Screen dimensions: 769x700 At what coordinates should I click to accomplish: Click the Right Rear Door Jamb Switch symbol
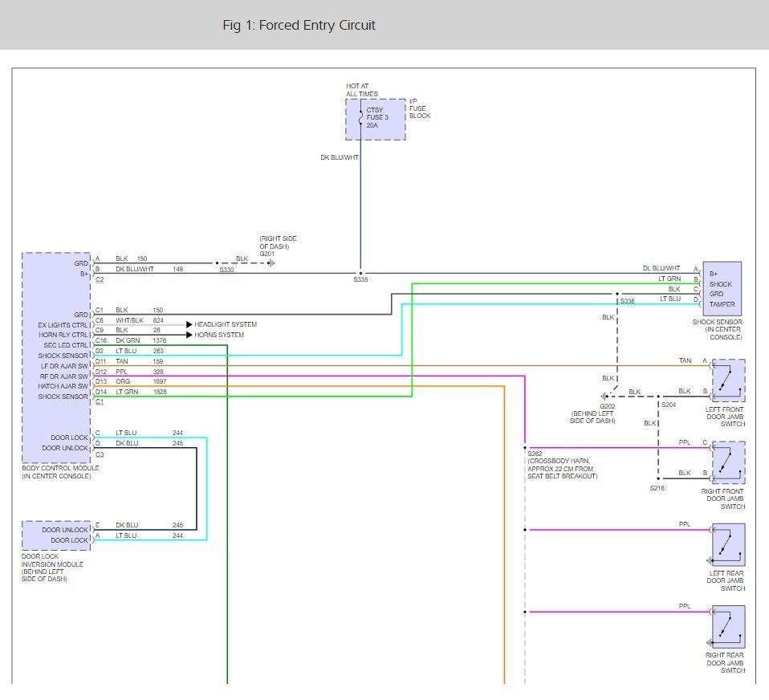coord(728,627)
